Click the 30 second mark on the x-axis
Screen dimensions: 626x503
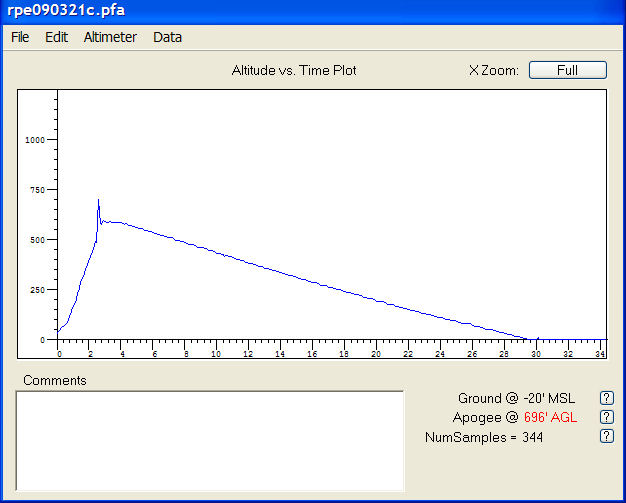coord(536,354)
